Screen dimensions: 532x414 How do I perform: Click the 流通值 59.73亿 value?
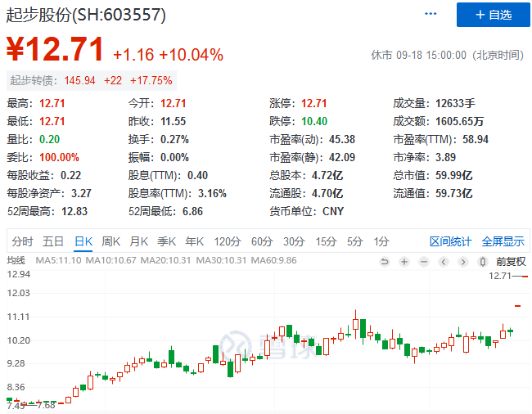pyautogui.click(x=454, y=193)
